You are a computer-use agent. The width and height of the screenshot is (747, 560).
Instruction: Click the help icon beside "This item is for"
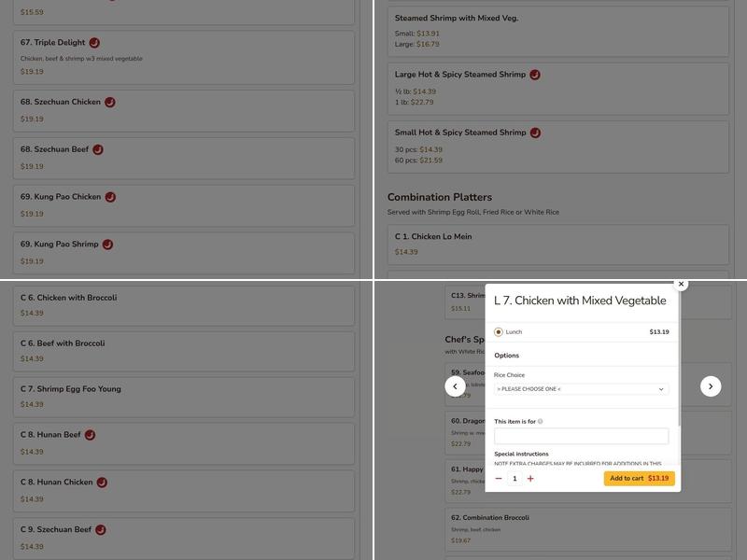pos(541,422)
